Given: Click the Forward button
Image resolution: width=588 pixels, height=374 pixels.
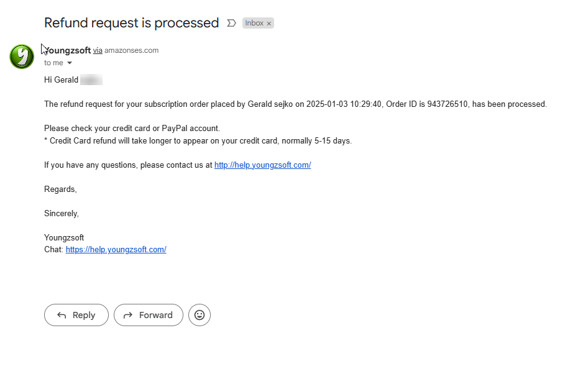Looking at the screenshot, I should click(149, 315).
